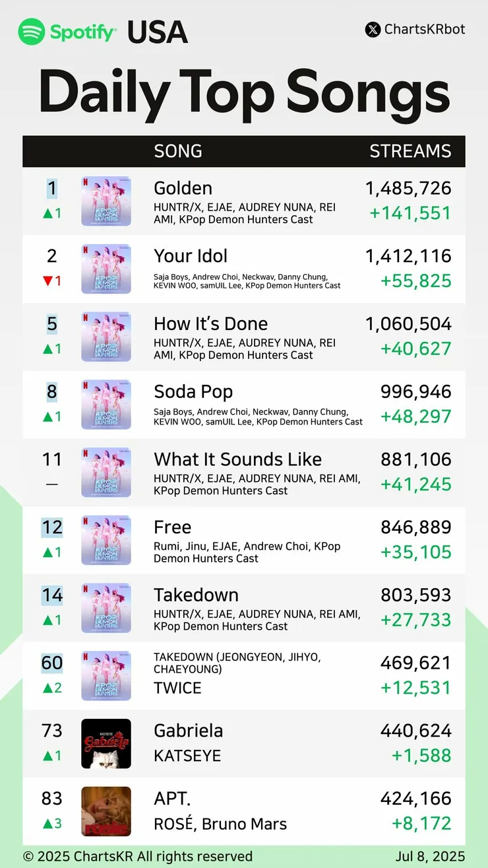This screenshot has width=488, height=868.
Task: Click the KATSEYE artist name
Action: click(187, 756)
